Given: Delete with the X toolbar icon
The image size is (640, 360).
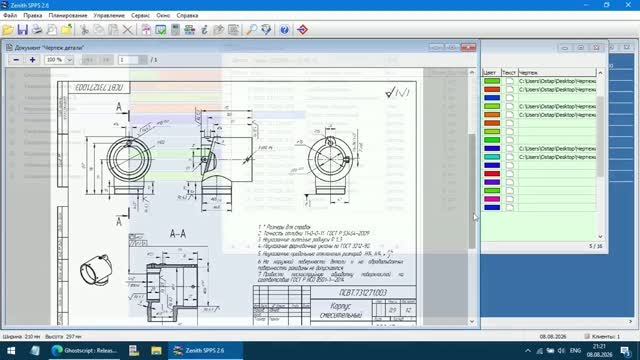Looking at the screenshot, I should (128, 30).
